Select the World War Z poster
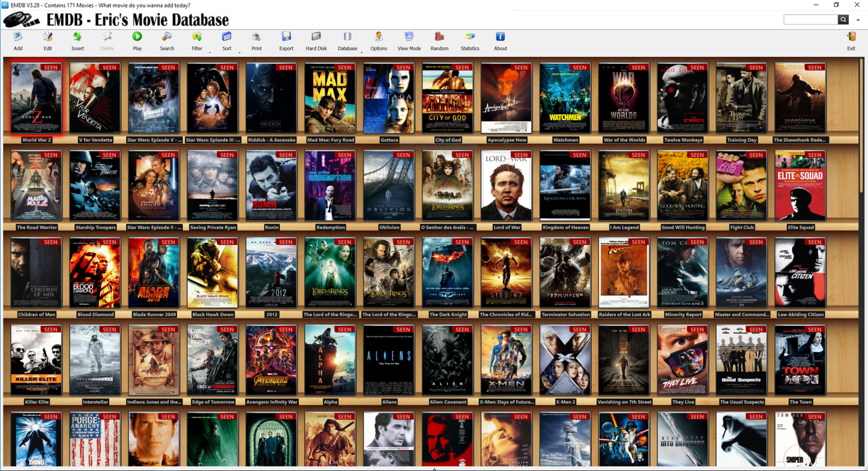The width and height of the screenshot is (868, 471). 37,98
